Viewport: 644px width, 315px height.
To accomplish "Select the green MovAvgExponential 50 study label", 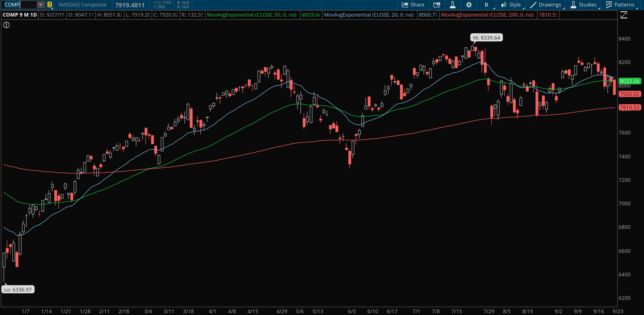I will (x=251, y=15).
